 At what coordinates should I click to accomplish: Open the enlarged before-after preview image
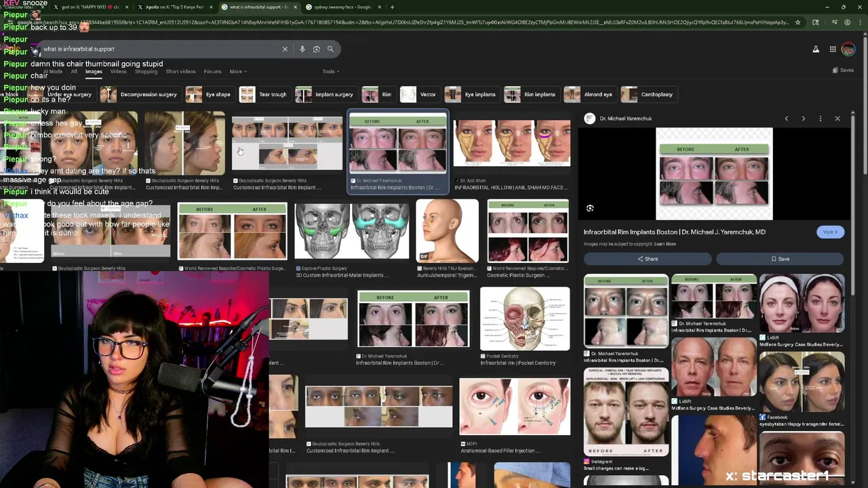(x=714, y=174)
